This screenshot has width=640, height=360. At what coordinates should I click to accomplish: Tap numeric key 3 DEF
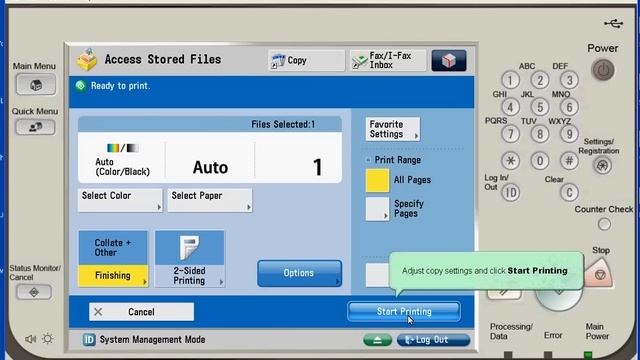click(x=569, y=80)
